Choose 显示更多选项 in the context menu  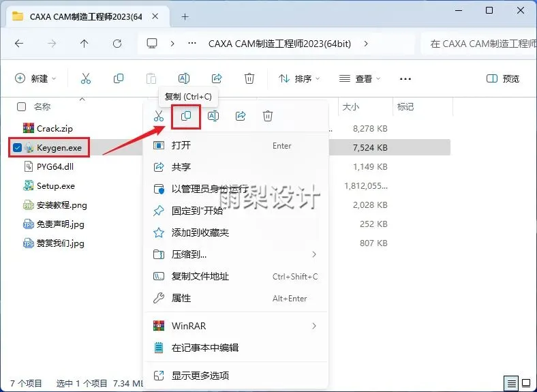coord(236,376)
